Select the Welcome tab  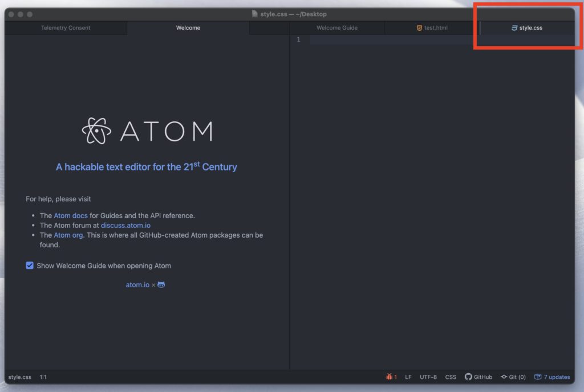[188, 28]
